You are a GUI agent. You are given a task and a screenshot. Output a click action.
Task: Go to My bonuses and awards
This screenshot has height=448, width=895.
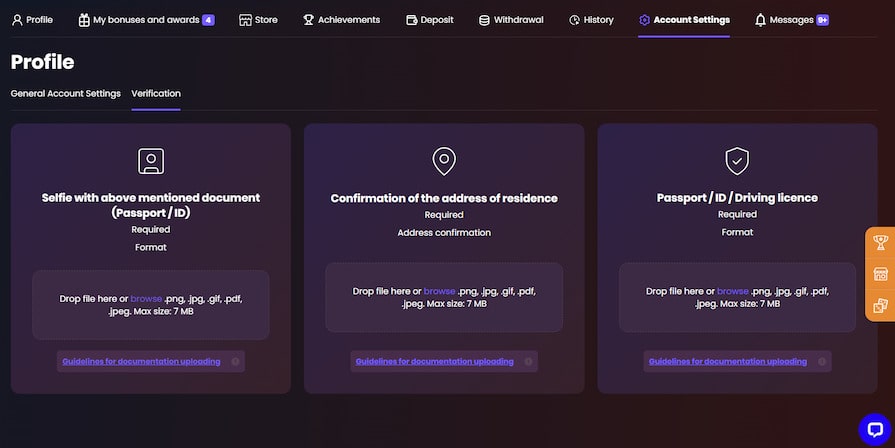point(146,19)
